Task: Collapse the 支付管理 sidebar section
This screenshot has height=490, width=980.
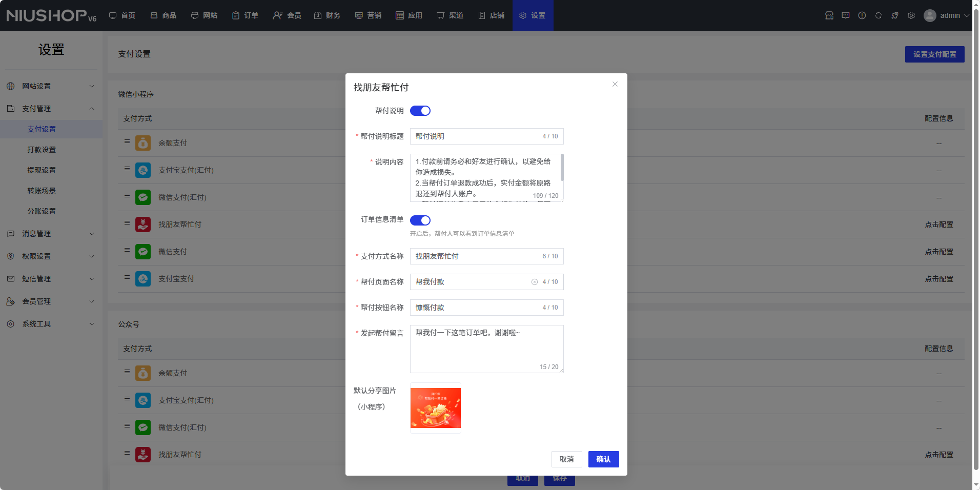Action: pos(51,109)
